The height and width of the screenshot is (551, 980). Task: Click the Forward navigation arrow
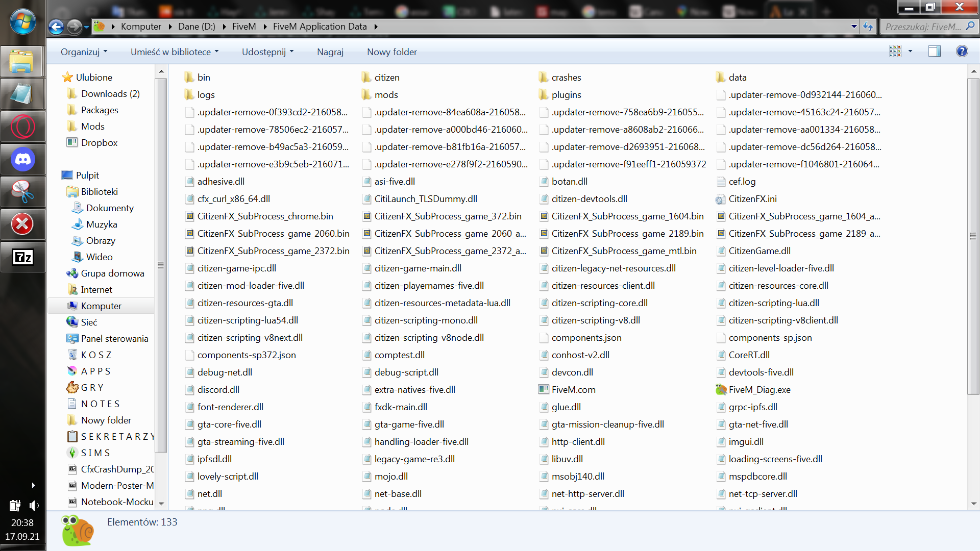coord(75,27)
